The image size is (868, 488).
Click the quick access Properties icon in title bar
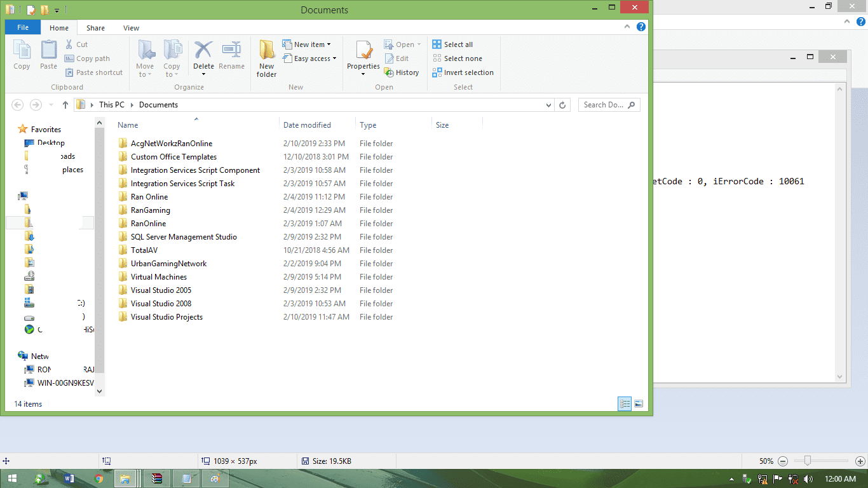tap(31, 10)
